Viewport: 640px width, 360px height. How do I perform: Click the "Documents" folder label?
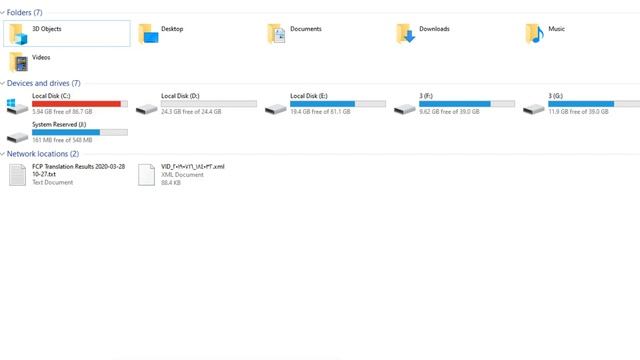pyautogui.click(x=306, y=29)
